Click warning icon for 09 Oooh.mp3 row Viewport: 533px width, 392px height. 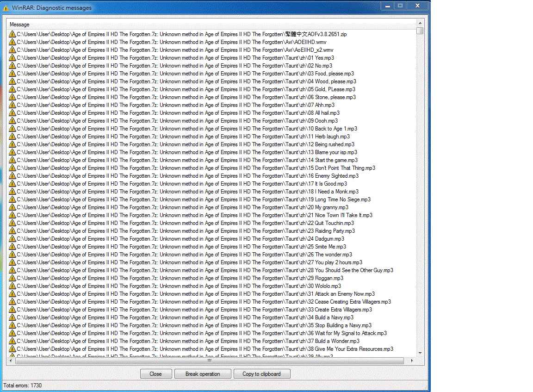click(12, 120)
